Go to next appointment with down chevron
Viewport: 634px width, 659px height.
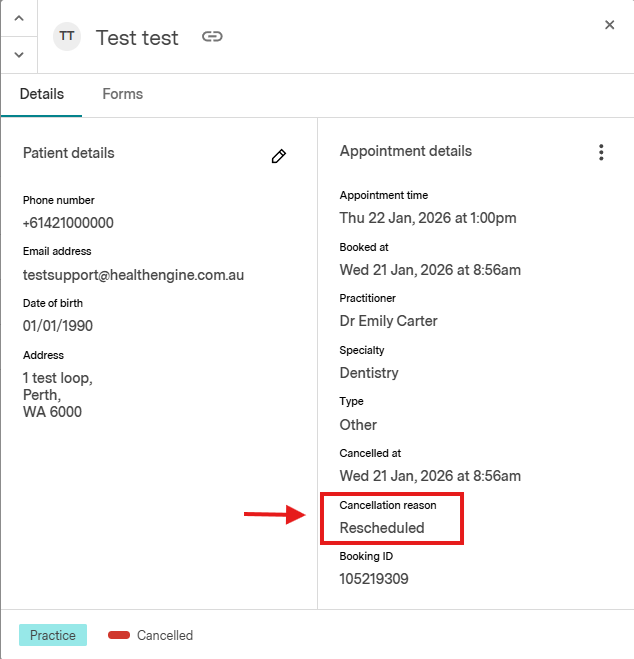click(18, 54)
